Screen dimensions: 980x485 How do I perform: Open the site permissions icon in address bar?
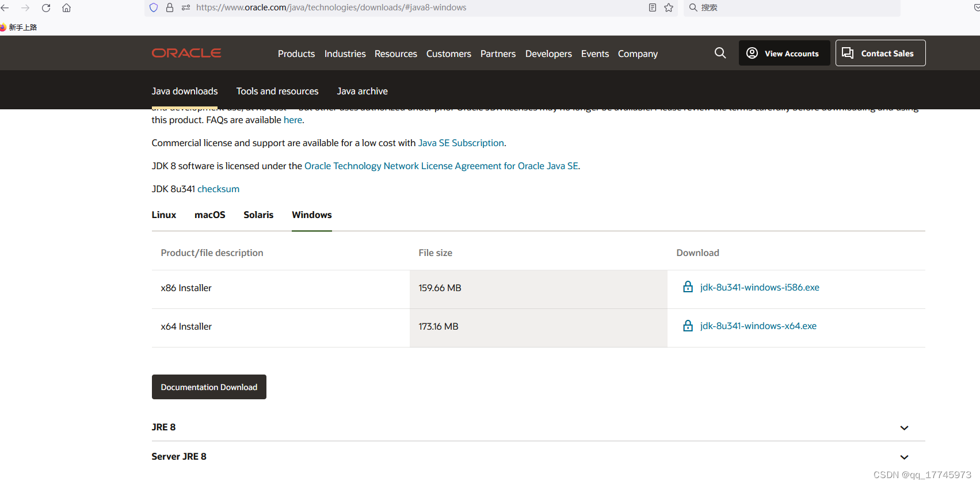click(x=186, y=7)
